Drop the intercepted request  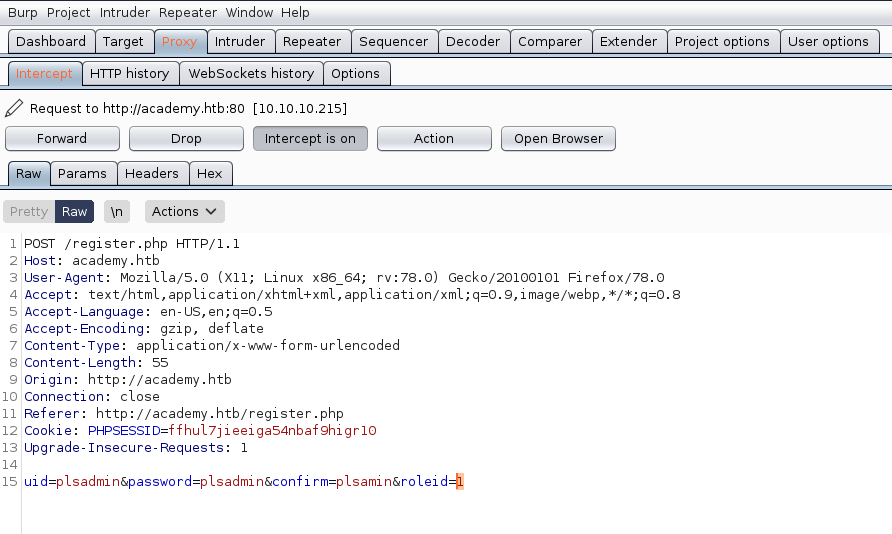pos(186,139)
